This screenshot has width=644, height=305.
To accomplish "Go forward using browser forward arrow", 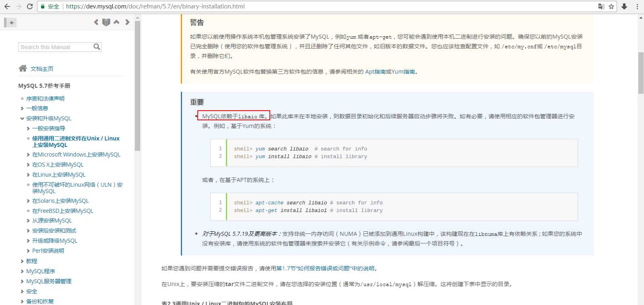I will [19, 6].
